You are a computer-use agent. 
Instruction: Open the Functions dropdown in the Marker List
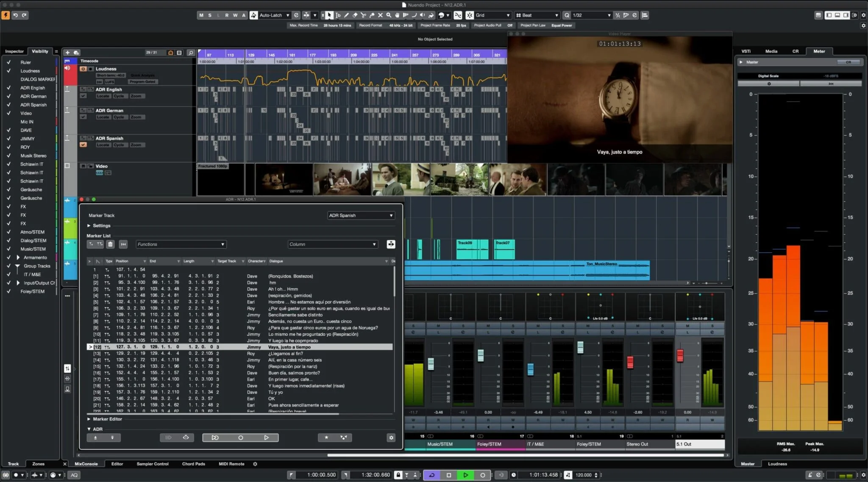coord(181,244)
